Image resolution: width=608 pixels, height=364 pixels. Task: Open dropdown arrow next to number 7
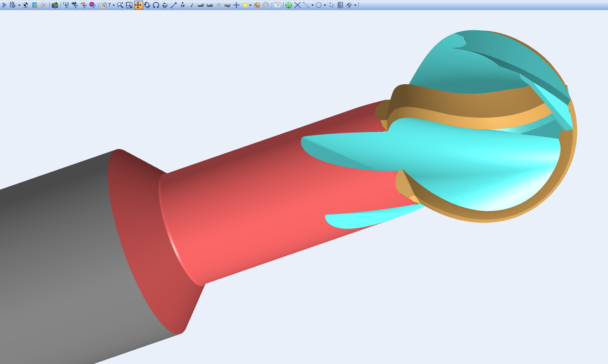114,5
